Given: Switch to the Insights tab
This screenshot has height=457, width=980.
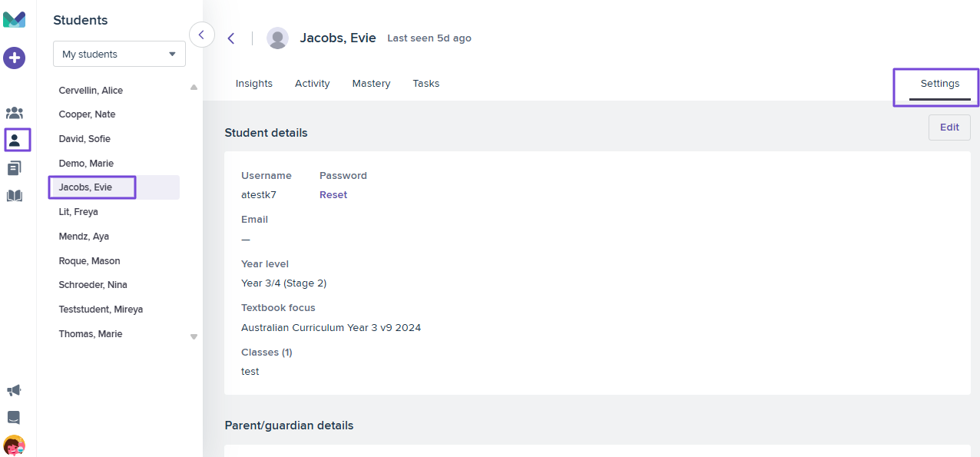Looking at the screenshot, I should [x=254, y=83].
